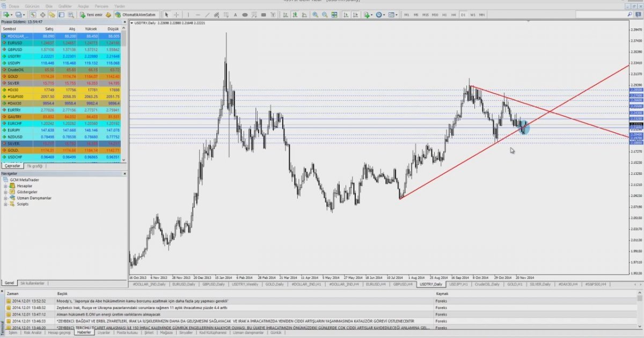Image resolution: width=644 pixels, height=338 pixels.
Task: Close the Navigator panel
Action: tap(125, 174)
